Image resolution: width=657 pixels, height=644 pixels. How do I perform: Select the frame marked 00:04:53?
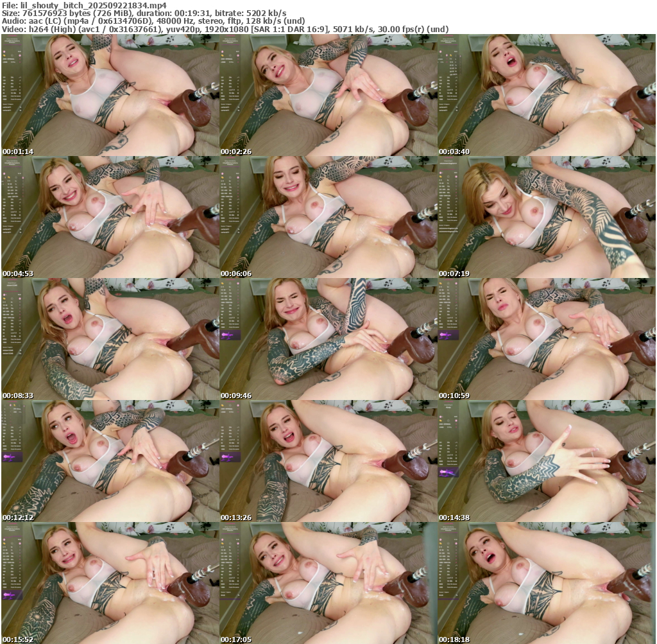click(x=110, y=217)
